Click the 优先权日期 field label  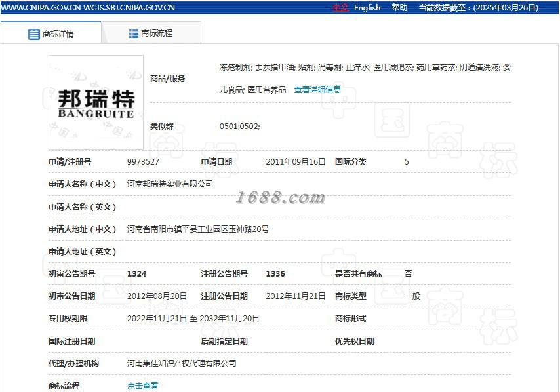pos(355,342)
